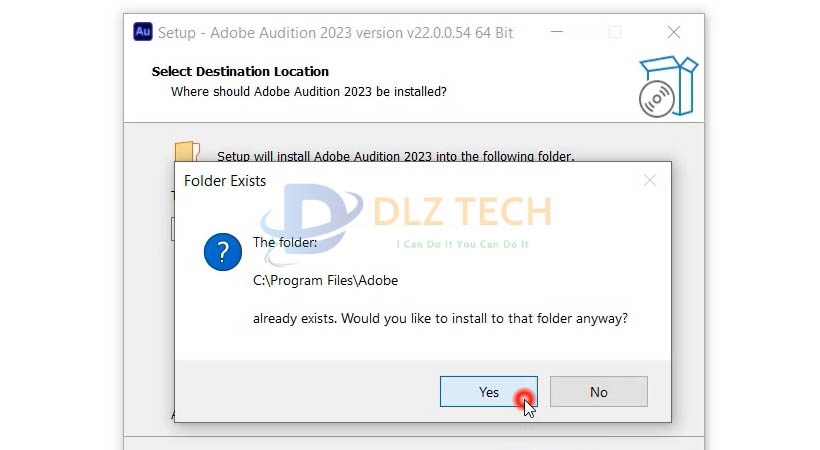Viewport: 820px width, 450px height.
Task: Click the C:\Program Files\Adobe path text
Action: 325,280
